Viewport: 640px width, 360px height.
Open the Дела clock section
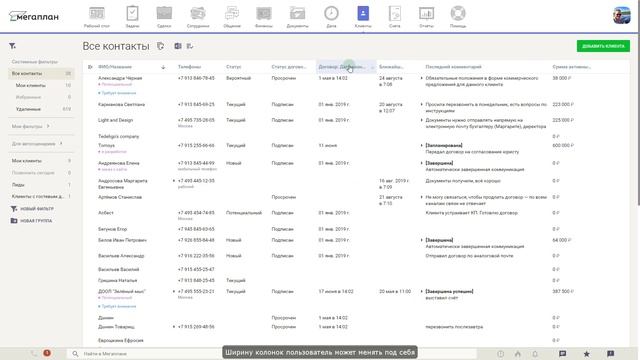[x=331, y=17]
